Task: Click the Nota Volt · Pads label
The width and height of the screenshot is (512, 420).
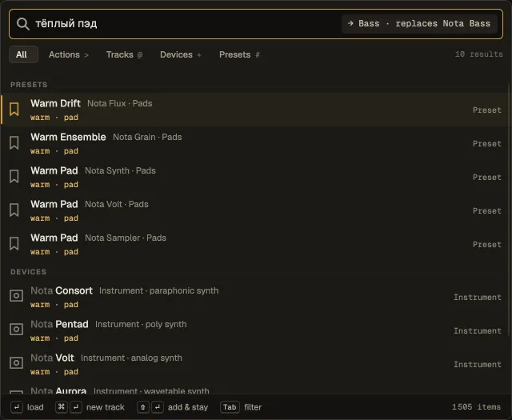Action: (117, 205)
